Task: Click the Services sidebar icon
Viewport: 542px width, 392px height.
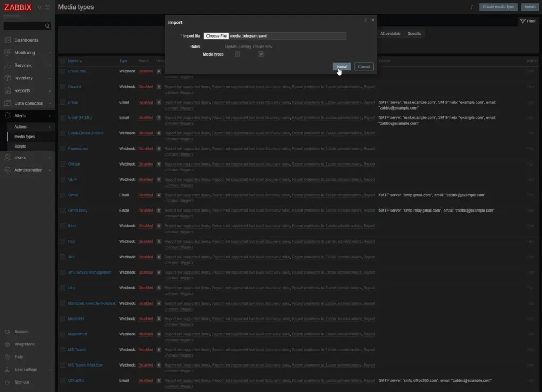Action: pos(7,65)
